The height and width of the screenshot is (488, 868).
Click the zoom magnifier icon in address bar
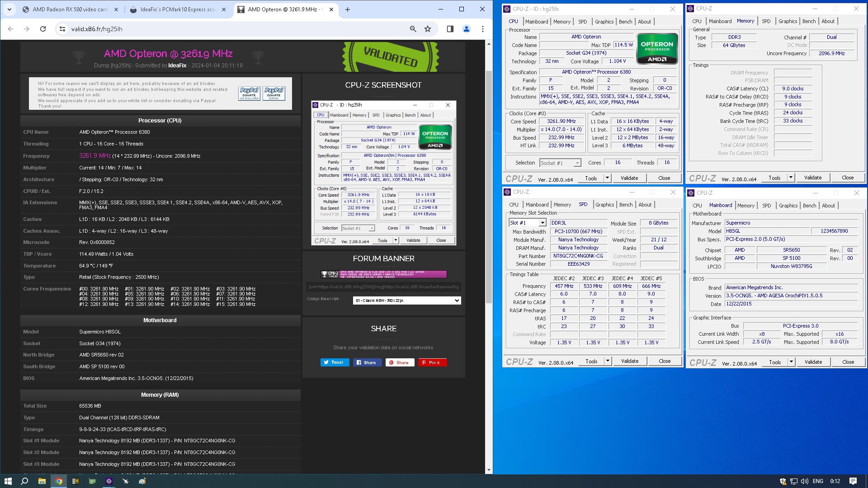pos(413,29)
